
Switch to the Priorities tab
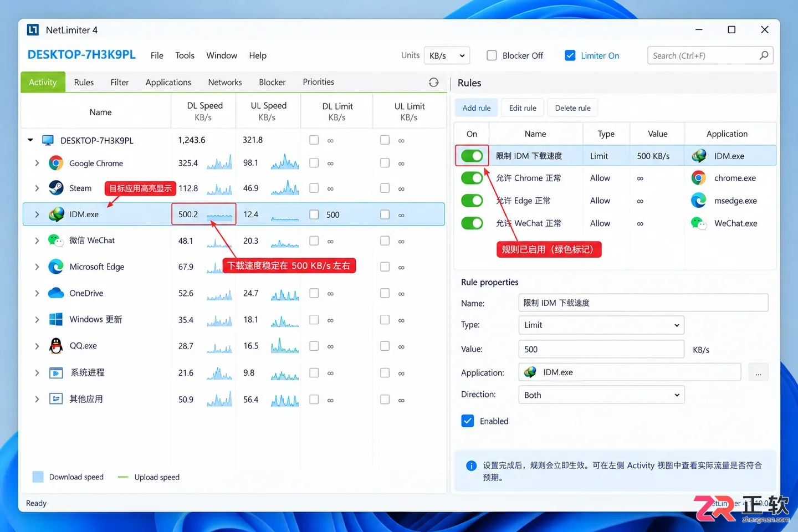tap(318, 82)
